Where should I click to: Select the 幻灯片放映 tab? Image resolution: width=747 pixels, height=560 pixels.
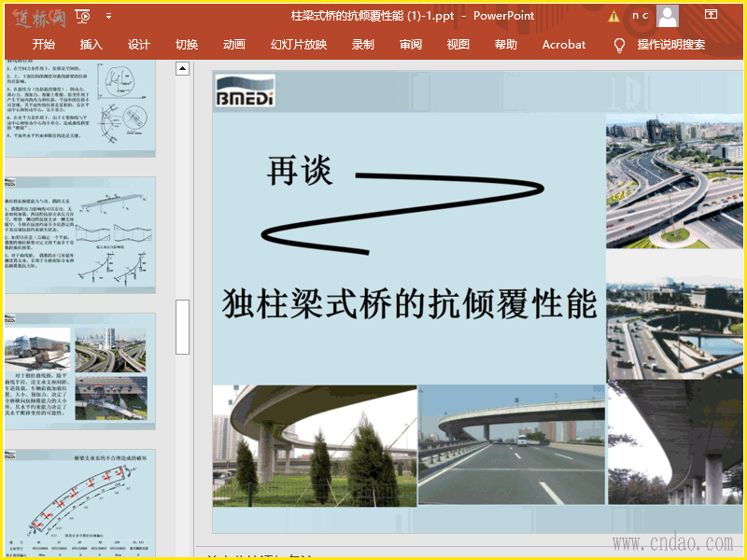point(299,45)
